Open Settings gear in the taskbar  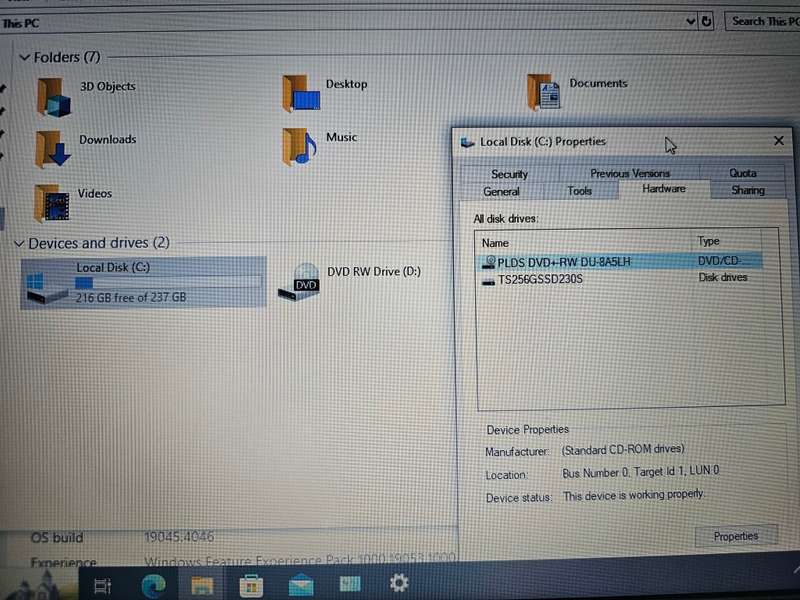click(399, 582)
